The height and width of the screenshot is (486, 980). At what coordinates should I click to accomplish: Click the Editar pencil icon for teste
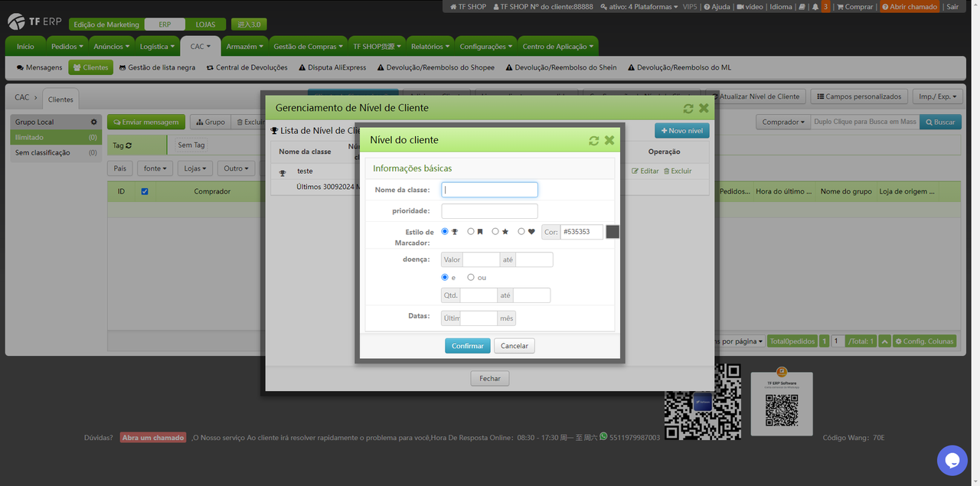point(635,171)
